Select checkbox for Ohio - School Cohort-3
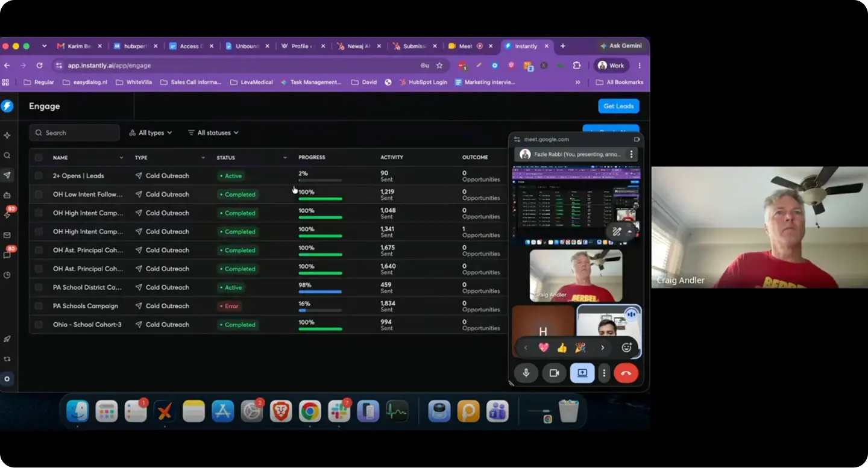868x468 pixels. point(39,325)
